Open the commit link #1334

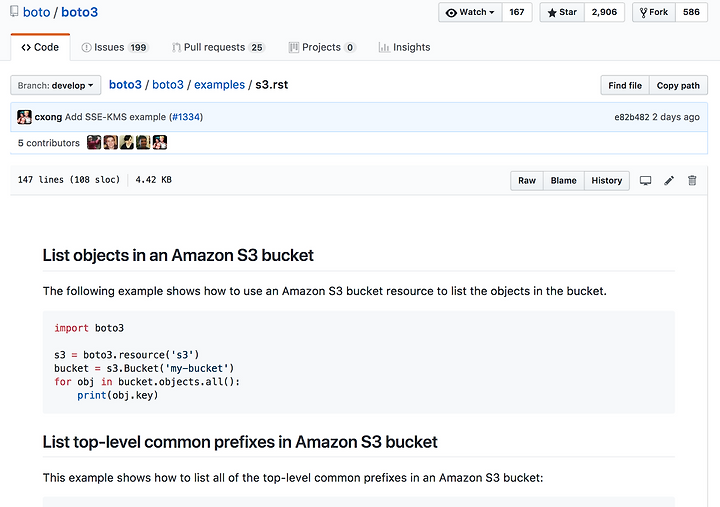coord(186,117)
